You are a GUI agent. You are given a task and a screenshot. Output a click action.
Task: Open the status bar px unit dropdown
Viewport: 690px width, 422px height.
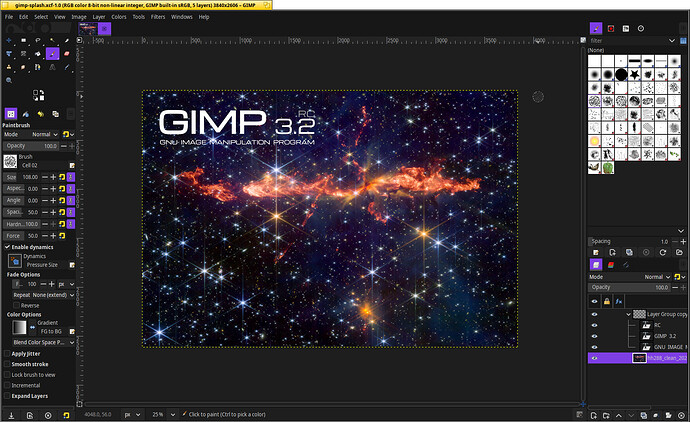click(x=132, y=415)
